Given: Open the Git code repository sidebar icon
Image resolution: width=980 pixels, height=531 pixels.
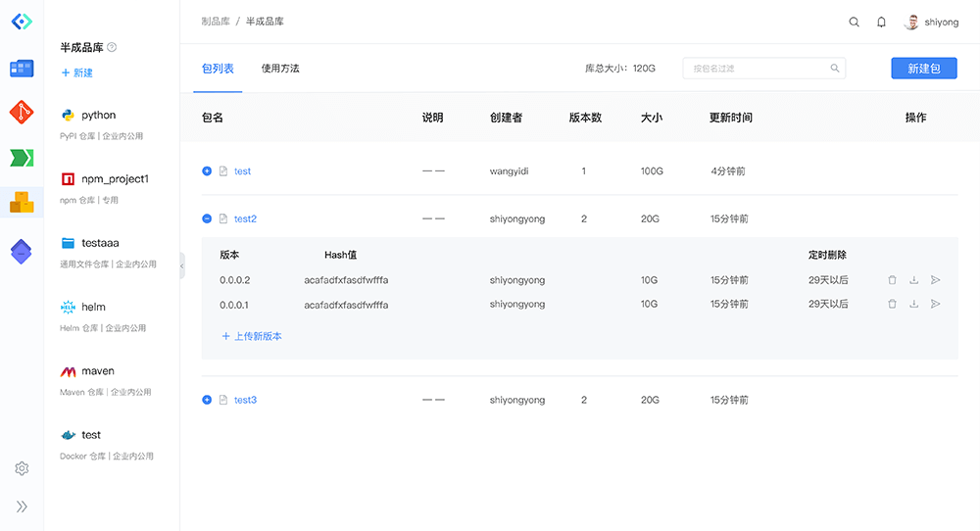Looking at the screenshot, I should point(22,112).
